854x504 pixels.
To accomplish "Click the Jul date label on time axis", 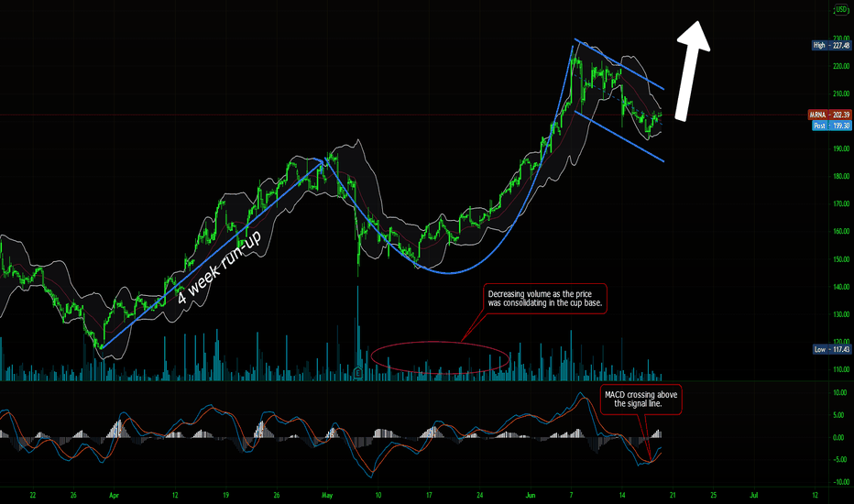I will coord(754,495).
